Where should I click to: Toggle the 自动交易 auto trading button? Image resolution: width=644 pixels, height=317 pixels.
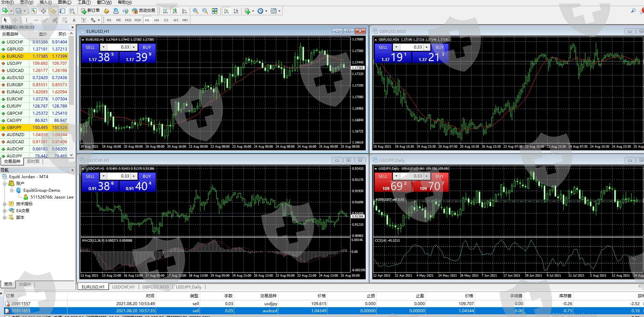(144, 11)
